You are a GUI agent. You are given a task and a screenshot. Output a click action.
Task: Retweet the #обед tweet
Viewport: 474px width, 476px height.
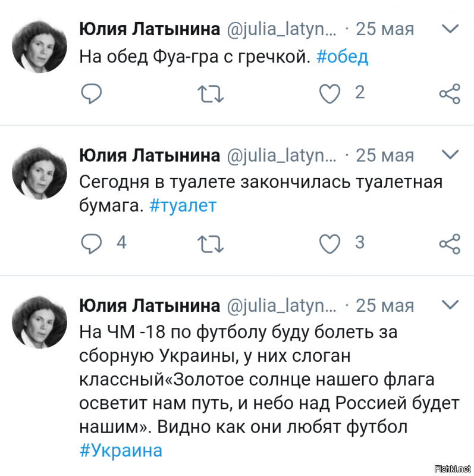pos(211,93)
